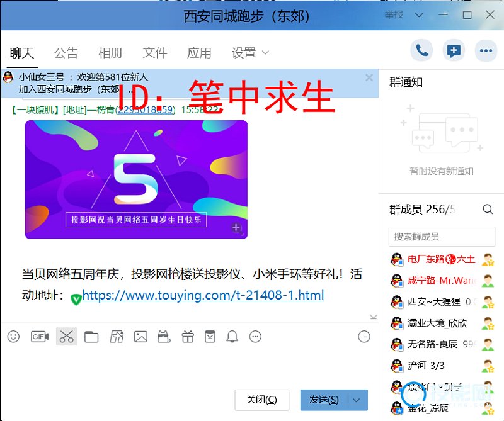Viewport: 504px width, 421px height.
Task: Search group members magnifier icon
Action: pyautogui.click(x=488, y=210)
